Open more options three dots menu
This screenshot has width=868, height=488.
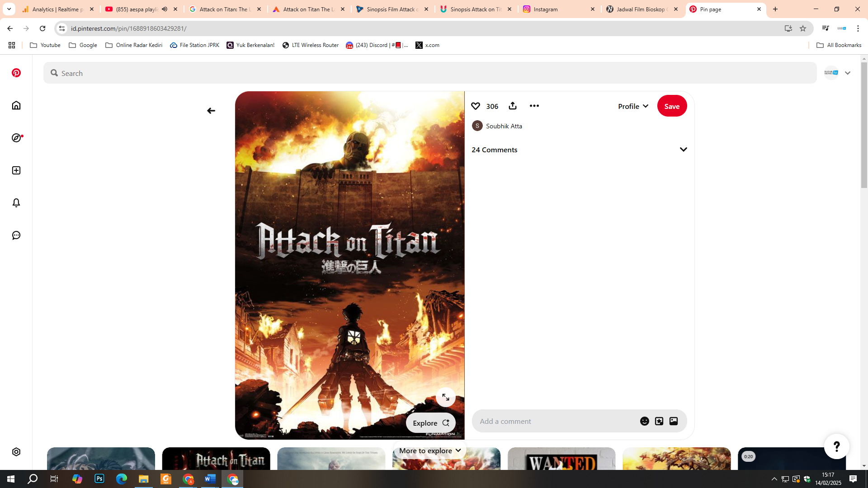[534, 106]
